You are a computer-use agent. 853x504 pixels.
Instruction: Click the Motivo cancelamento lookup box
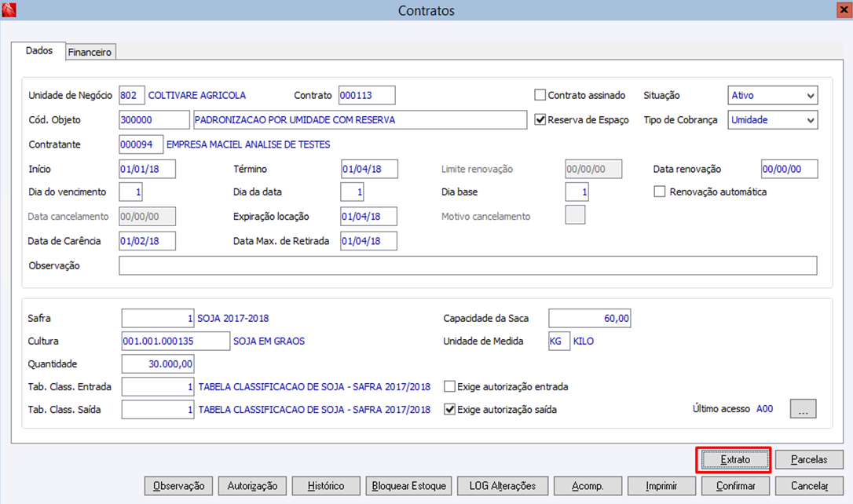tap(575, 215)
